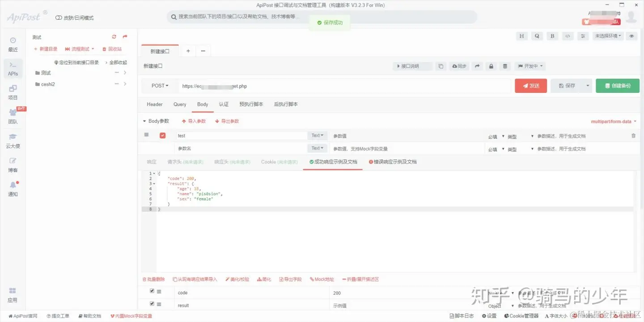
Task: Switch to the 预执行脚本 tab
Action: 251,104
